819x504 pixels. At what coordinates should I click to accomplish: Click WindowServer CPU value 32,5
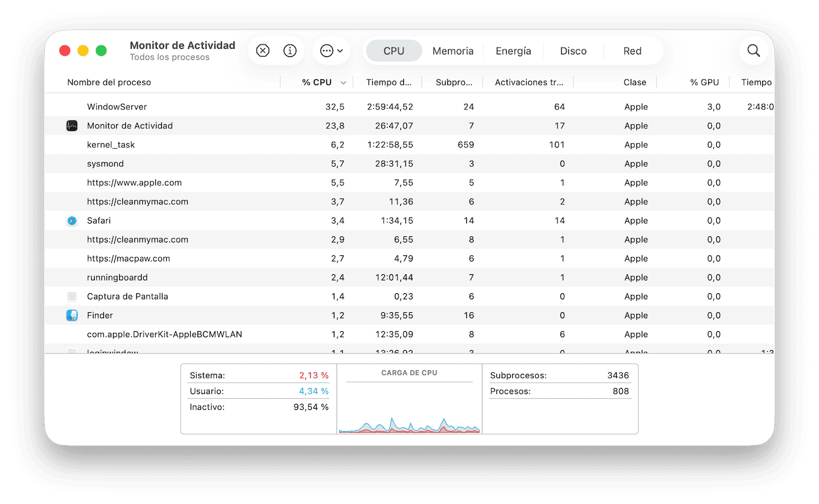[x=335, y=107]
